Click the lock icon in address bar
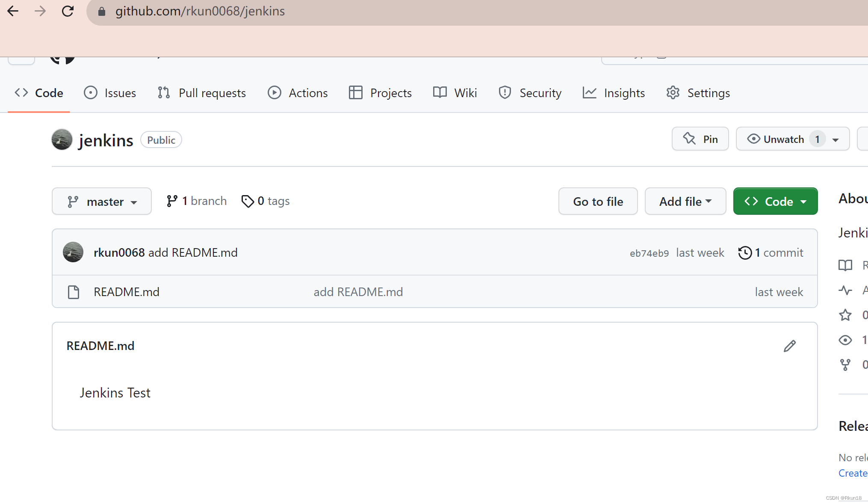 click(102, 12)
